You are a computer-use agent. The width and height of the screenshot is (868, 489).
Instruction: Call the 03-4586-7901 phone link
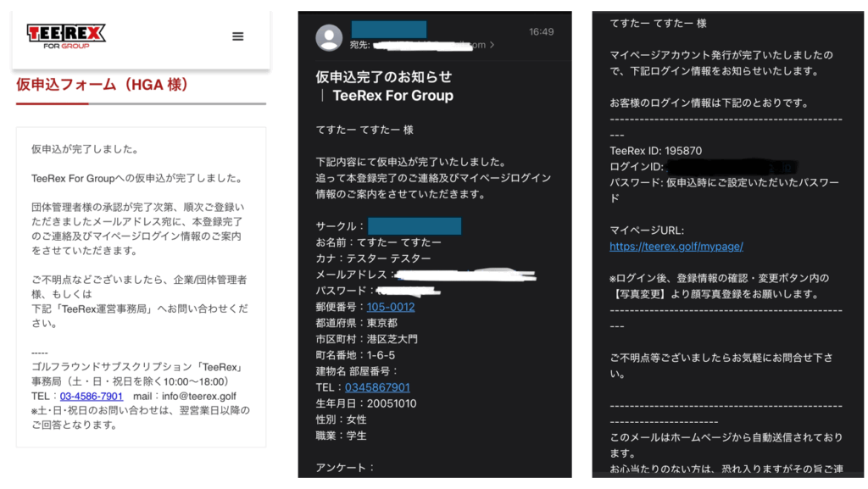(x=92, y=396)
